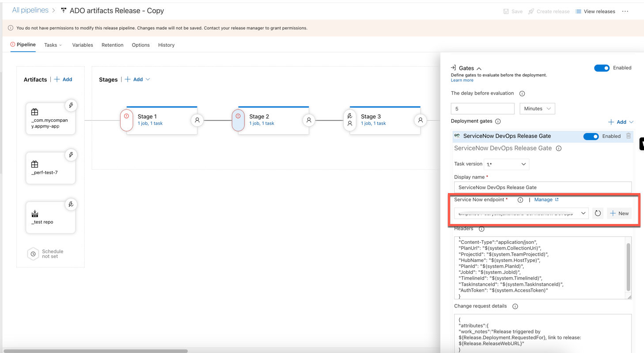
Task: Show info for delay before evaluation
Action: pyautogui.click(x=522, y=94)
